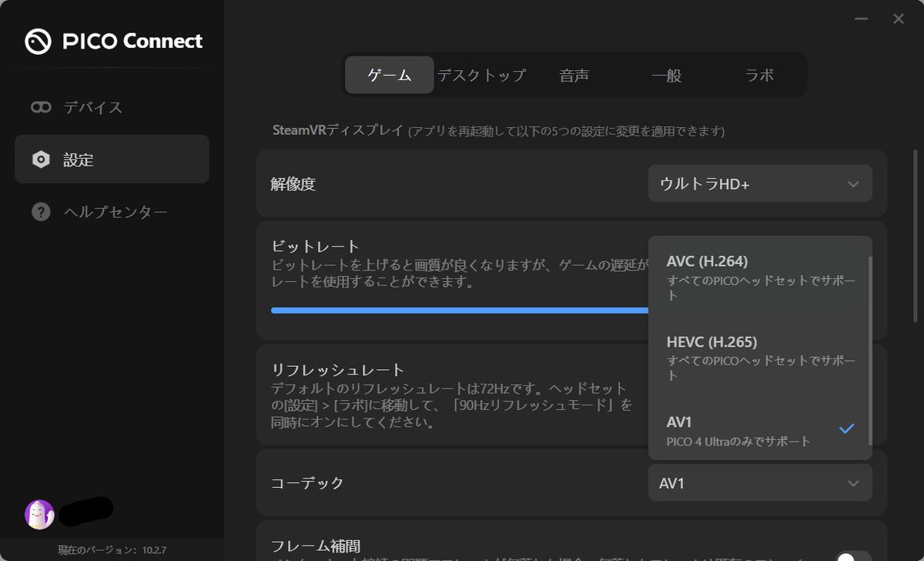This screenshot has height=561, width=924.
Task: Choose HEVC (H.265) codec option
Action: point(760,357)
